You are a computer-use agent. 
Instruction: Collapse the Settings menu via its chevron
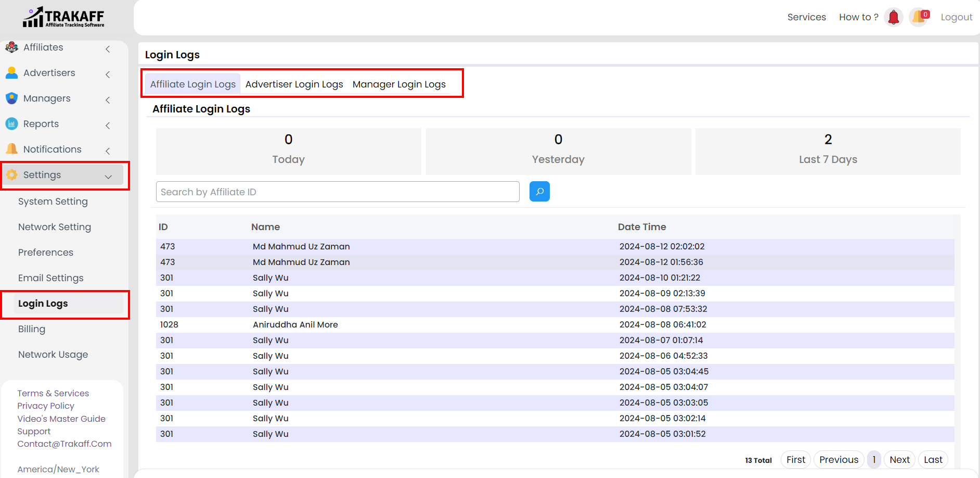click(108, 177)
